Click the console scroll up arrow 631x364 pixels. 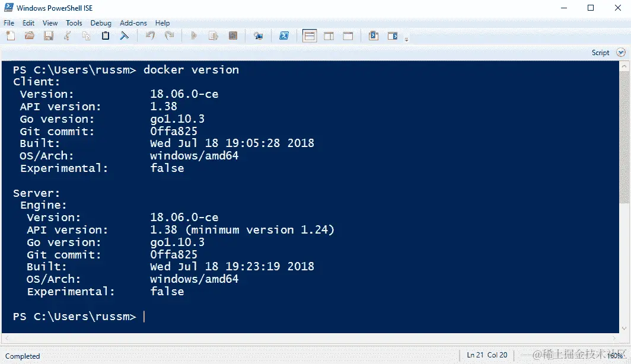pyautogui.click(x=624, y=66)
